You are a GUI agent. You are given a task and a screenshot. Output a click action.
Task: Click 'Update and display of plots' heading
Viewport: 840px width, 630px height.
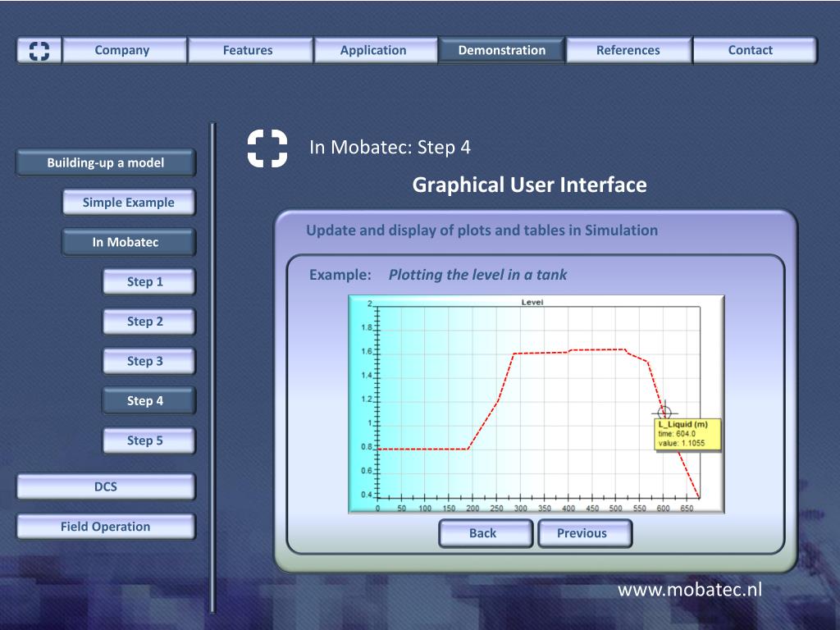(x=482, y=231)
